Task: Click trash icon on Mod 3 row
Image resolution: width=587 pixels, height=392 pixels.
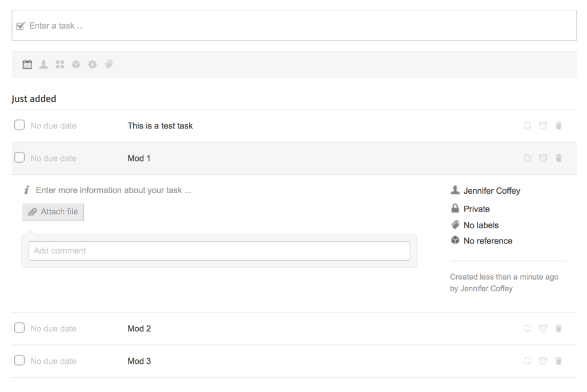Action: point(558,361)
